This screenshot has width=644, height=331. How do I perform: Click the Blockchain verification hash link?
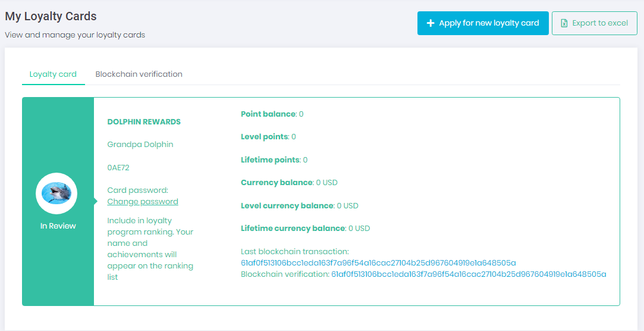(x=469, y=274)
